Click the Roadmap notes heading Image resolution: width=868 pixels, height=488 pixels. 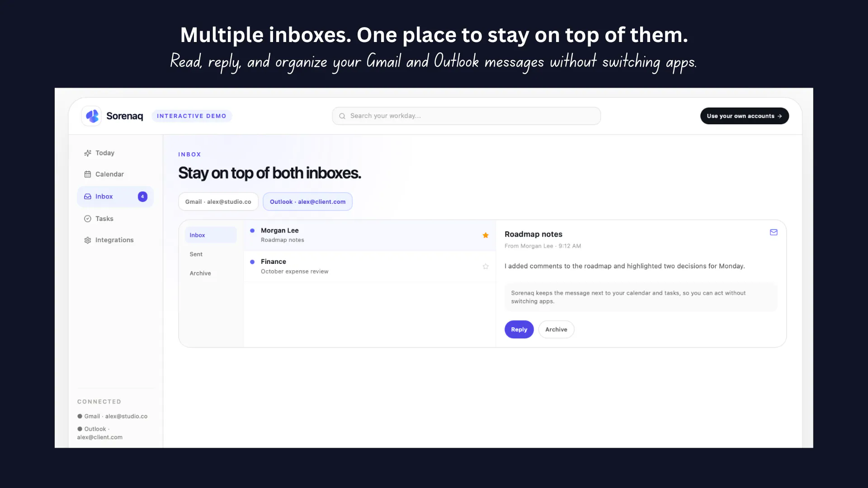click(533, 234)
